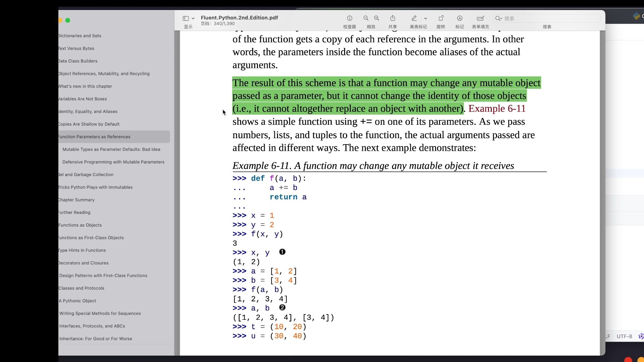Image resolution: width=644 pixels, height=362 pixels.
Task: Go to Functions as First-Class Objects
Action: (x=91, y=238)
